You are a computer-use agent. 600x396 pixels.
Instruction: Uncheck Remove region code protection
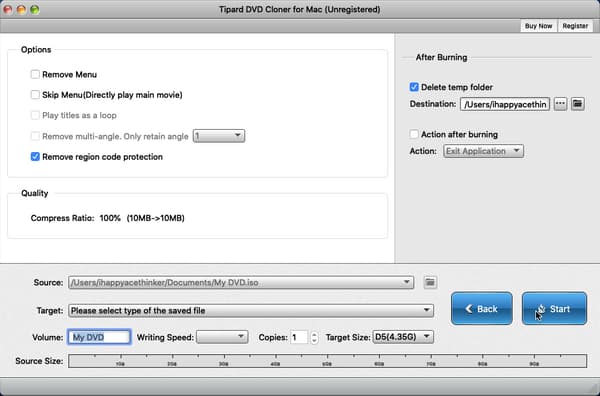(35, 156)
